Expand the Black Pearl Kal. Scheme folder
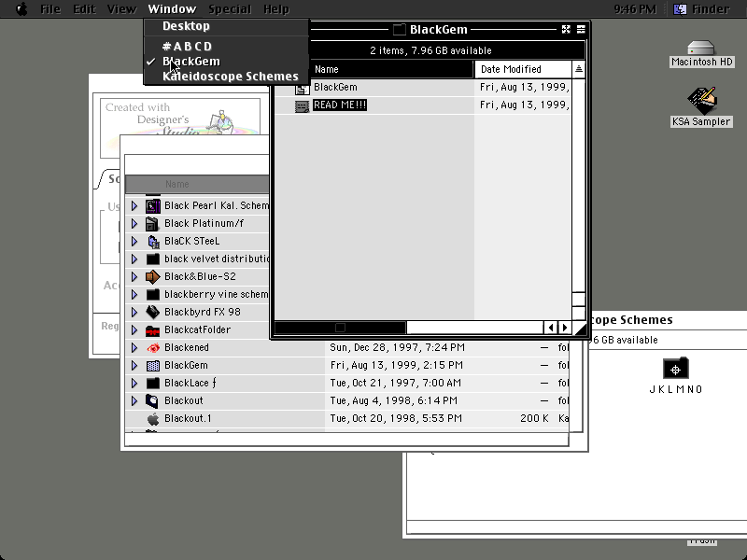Screen dimensions: 747x560 134,205
